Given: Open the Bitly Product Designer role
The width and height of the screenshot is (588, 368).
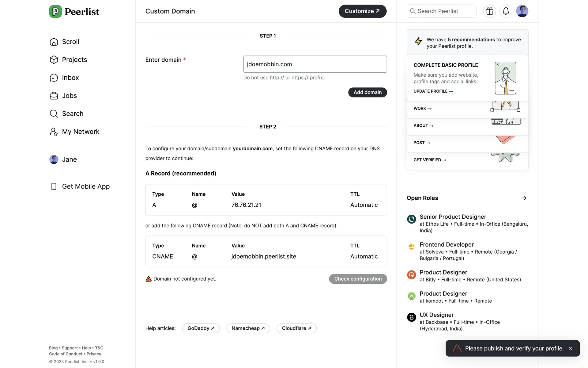Looking at the screenshot, I should point(443,272).
